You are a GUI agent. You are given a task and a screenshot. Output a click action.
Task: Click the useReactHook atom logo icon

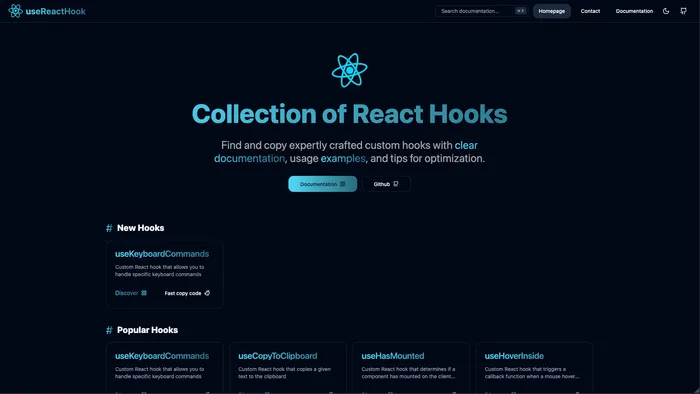click(x=15, y=11)
